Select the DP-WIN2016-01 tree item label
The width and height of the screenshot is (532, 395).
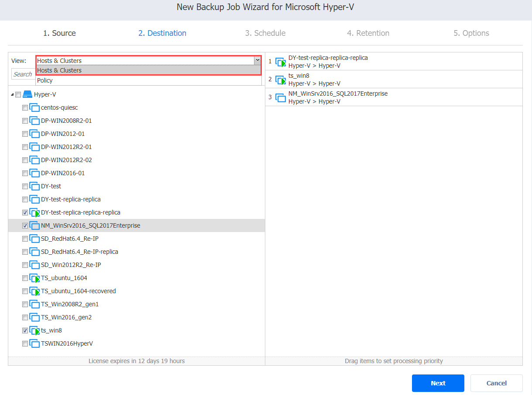[x=63, y=173]
